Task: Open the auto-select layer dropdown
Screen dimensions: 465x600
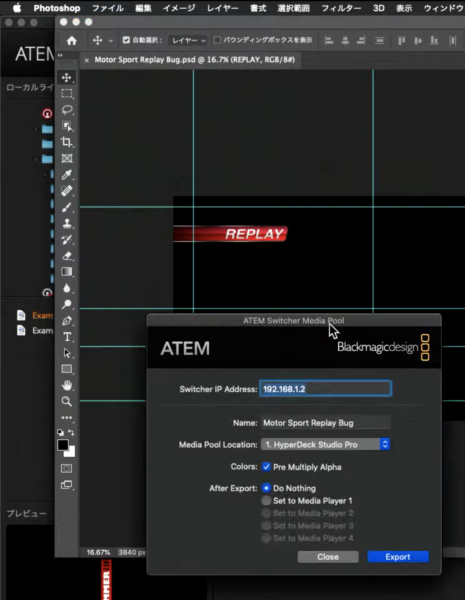Action: 188,40
